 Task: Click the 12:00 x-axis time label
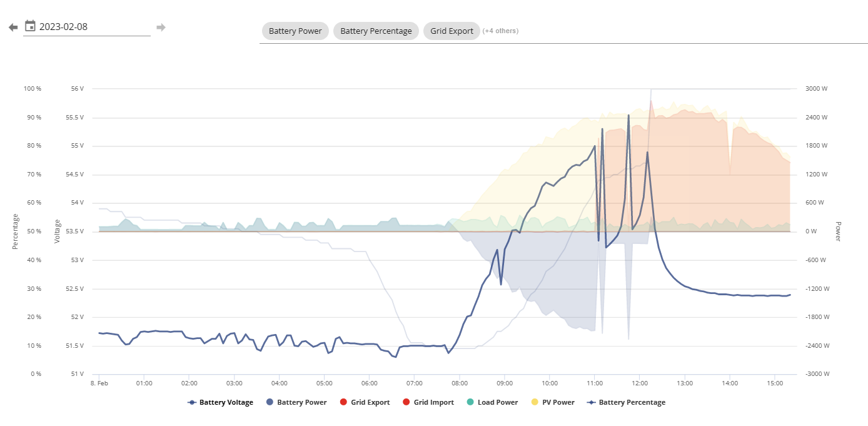pos(640,383)
